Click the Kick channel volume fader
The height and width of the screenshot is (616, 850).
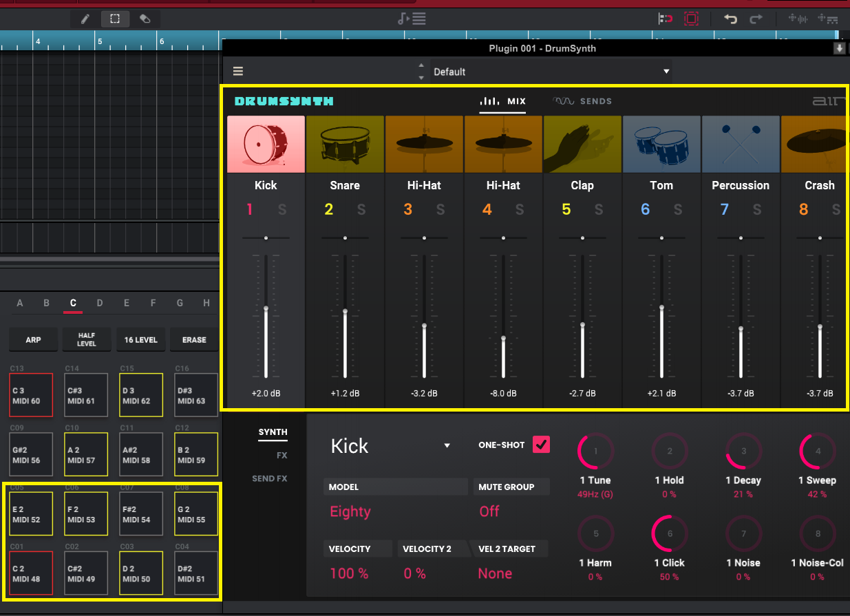266,308
